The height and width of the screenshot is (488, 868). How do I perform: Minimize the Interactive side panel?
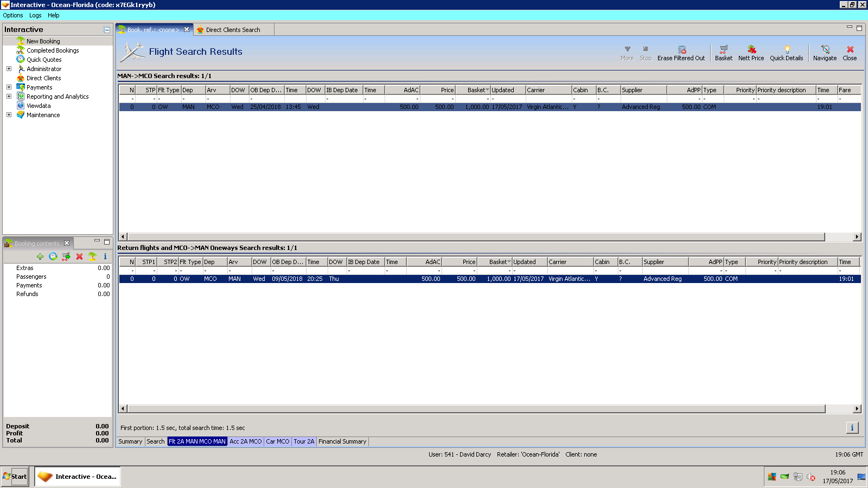click(107, 30)
